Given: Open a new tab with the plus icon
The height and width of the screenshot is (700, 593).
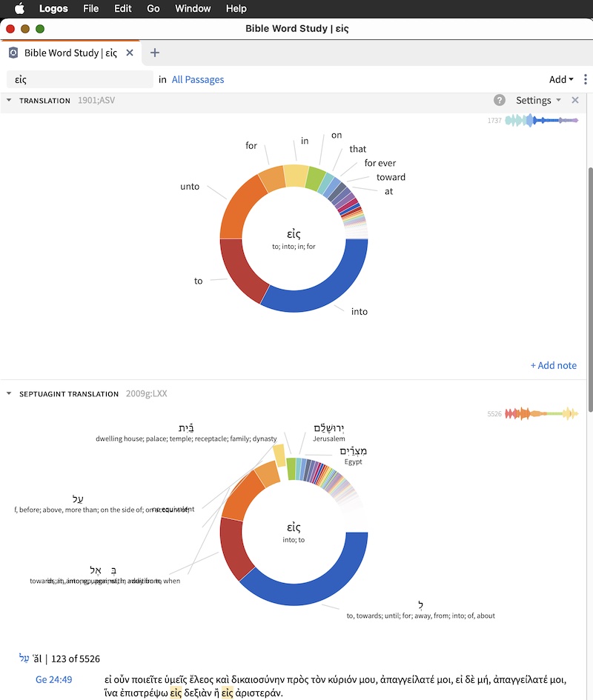Looking at the screenshot, I should tap(155, 53).
